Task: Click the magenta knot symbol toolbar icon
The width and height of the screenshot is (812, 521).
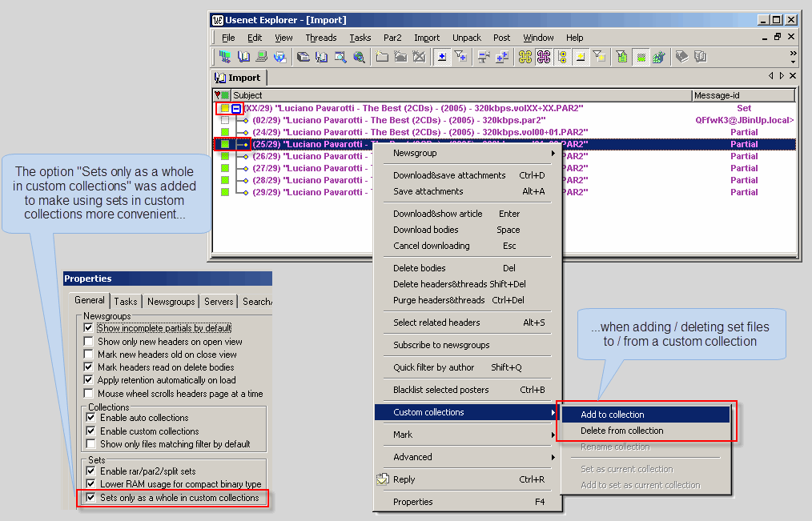Action: tap(544, 57)
